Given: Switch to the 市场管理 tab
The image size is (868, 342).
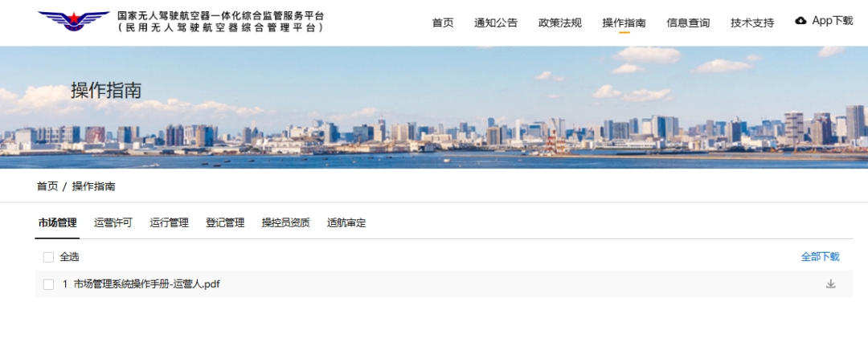Looking at the screenshot, I should point(57,223).
